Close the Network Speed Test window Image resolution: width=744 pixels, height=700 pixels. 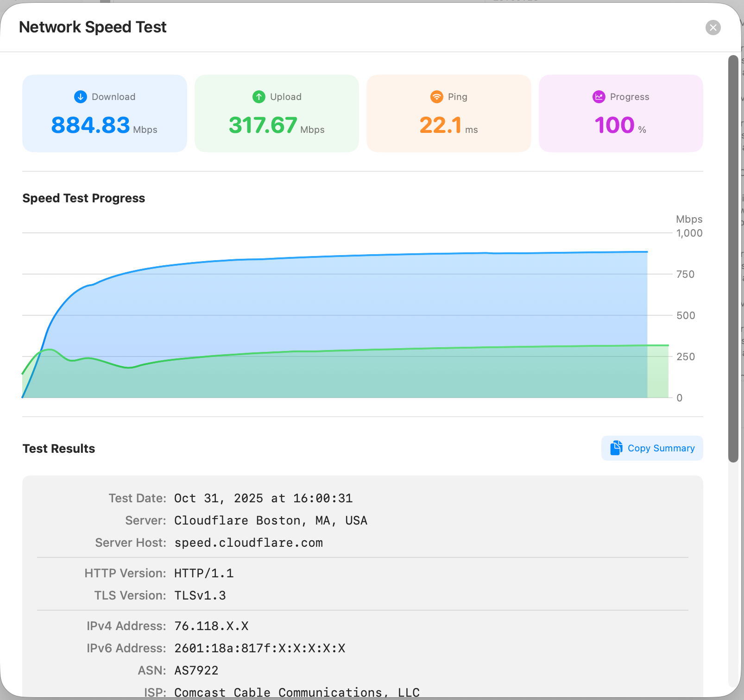click(713, 28)
